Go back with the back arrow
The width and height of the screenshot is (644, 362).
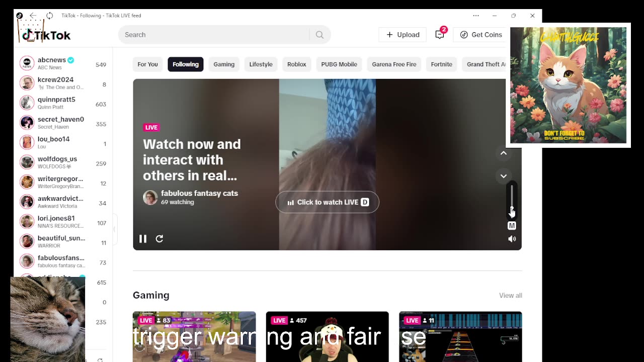pyautogui.click(x=33, y=16)
